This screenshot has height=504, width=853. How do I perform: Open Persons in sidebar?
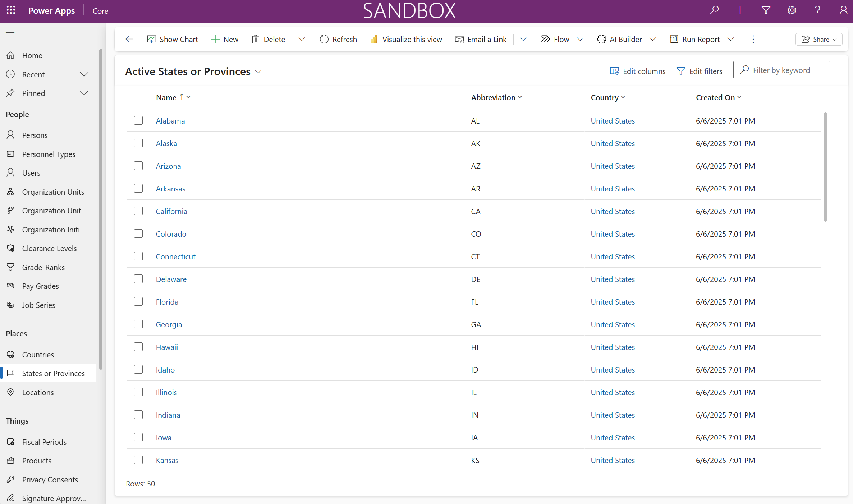tap(48, 135)
